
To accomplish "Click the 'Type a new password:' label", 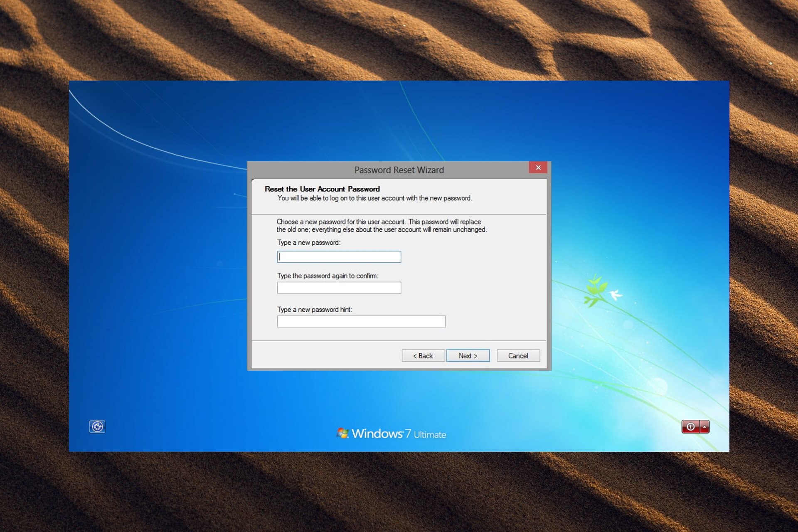I will tap(309, 243).
